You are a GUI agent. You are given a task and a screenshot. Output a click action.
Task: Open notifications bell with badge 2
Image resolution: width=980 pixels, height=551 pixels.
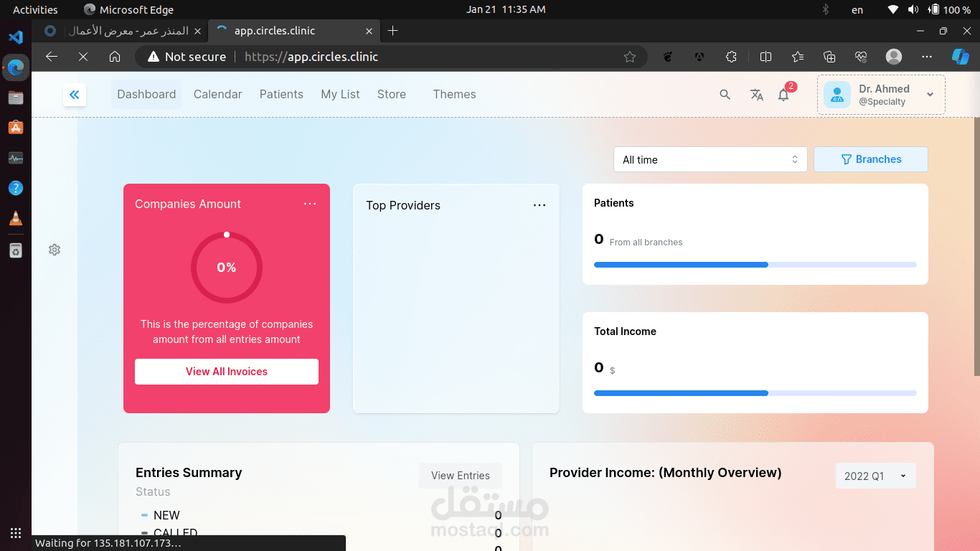(784, 94)
